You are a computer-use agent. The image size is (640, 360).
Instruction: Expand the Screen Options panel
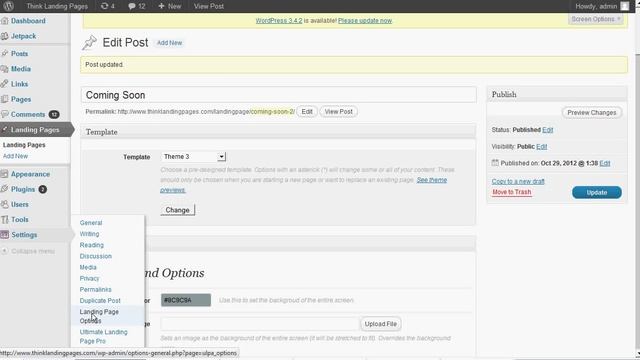pyautogui.click(x=596, y=19)
